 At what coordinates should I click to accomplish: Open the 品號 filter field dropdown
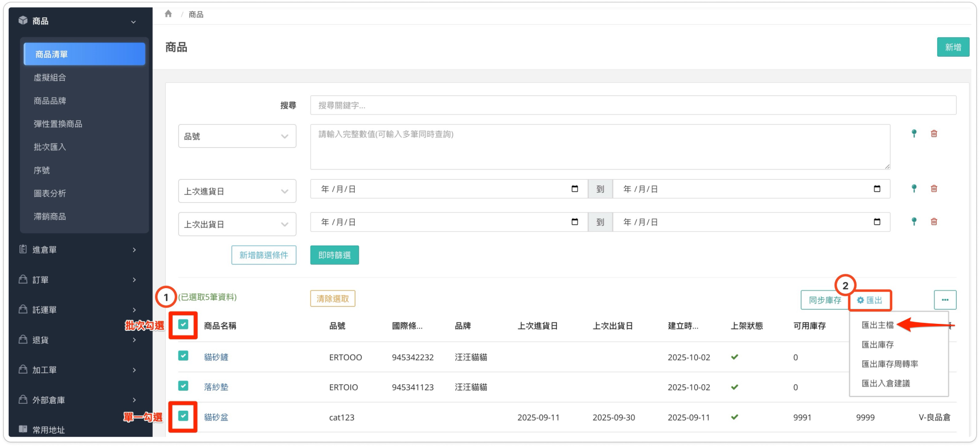pos(237,136)
